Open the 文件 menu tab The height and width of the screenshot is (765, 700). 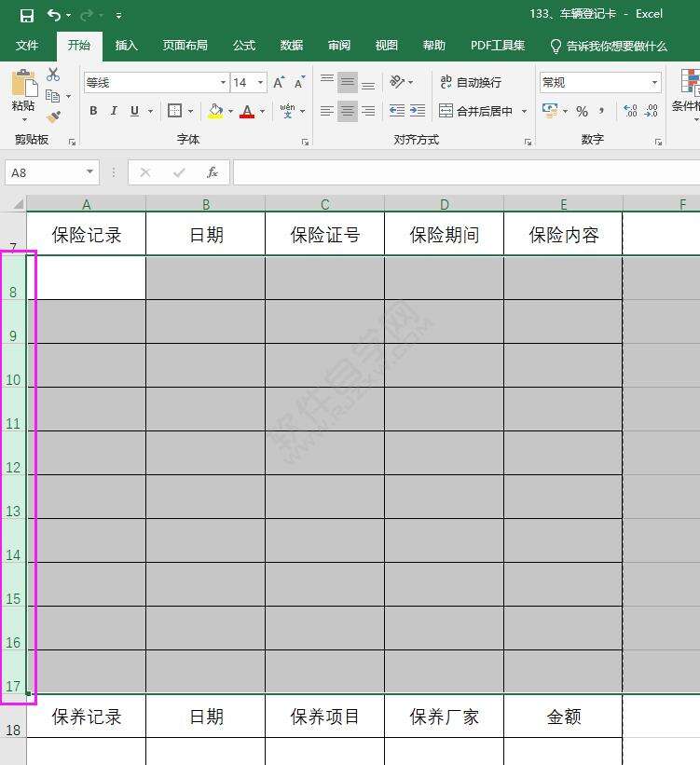[27, 46]
